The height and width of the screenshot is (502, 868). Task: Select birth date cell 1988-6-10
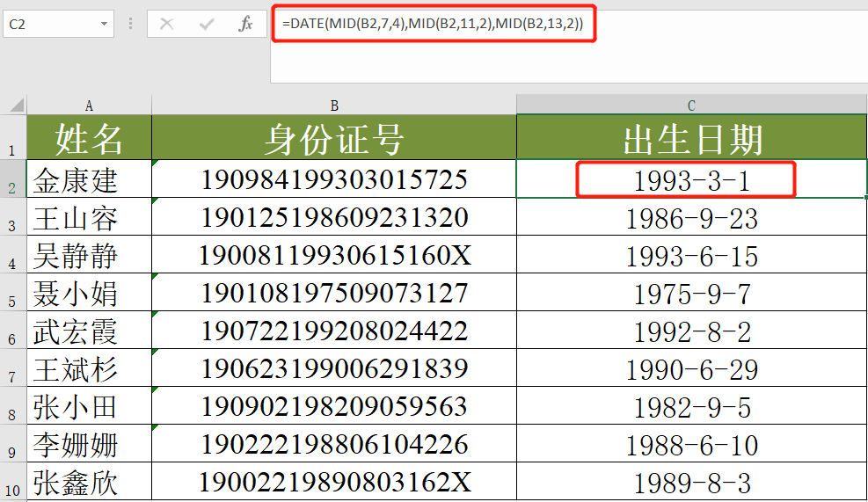click(x=691, y=443)
